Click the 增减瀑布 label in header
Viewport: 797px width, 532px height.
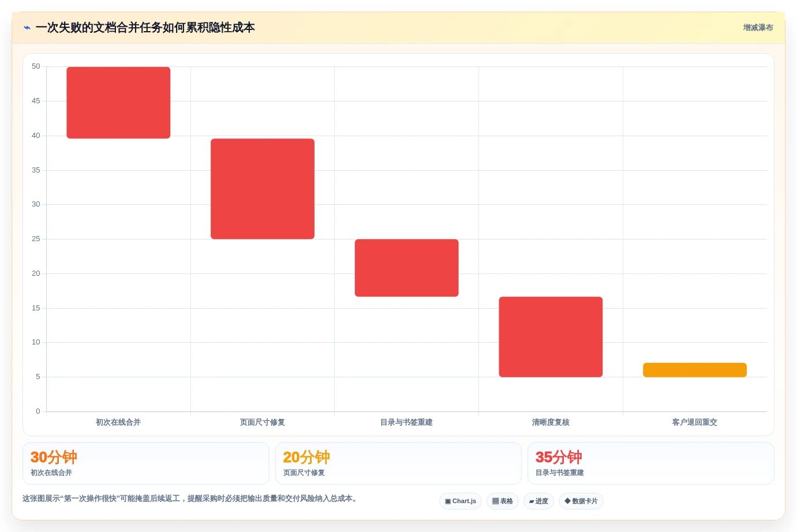click(758, 28)
